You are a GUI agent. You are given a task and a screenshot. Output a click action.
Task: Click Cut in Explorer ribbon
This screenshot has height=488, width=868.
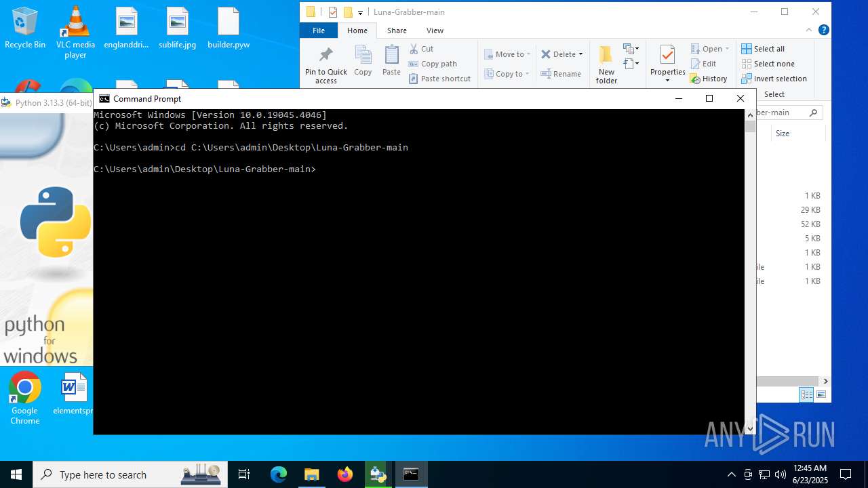[421, 49]
